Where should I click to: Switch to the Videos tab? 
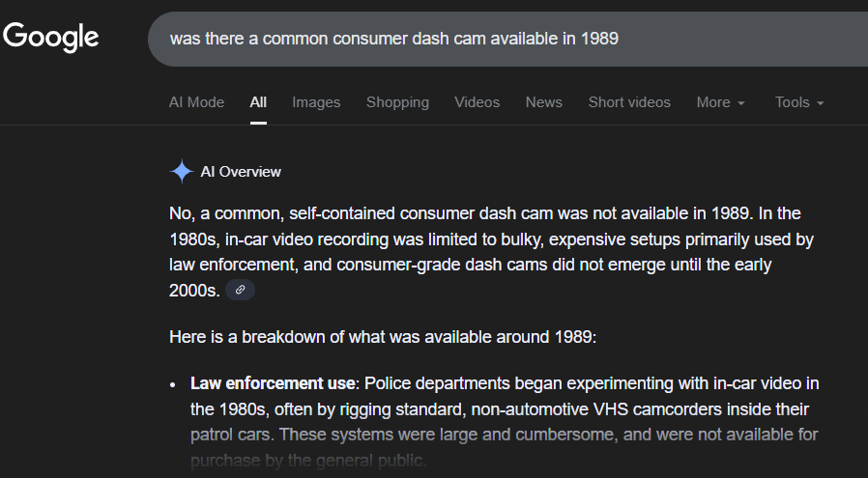pos(477,102)
